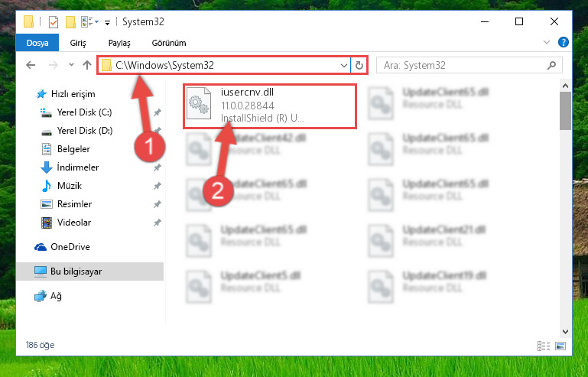Refresh the System32 folder view
The width and height of the screenshot is (588, 377).
coord(359,65)
